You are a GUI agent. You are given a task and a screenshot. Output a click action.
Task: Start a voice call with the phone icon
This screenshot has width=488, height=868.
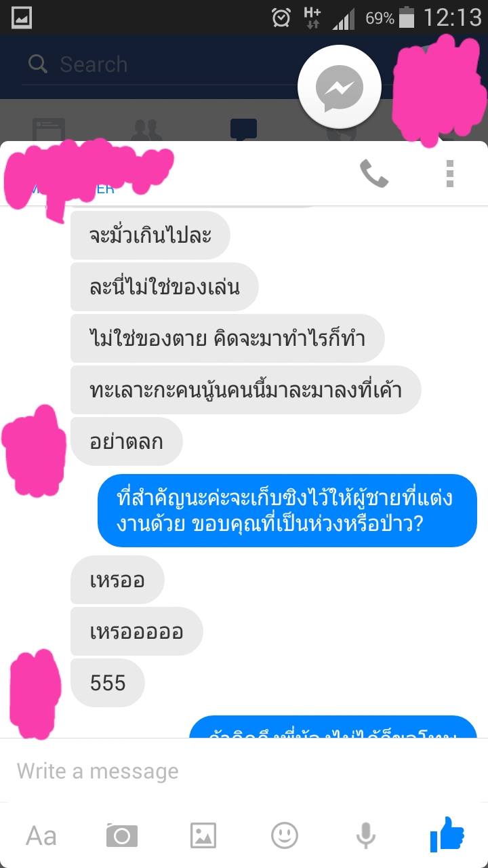point(373,174)
